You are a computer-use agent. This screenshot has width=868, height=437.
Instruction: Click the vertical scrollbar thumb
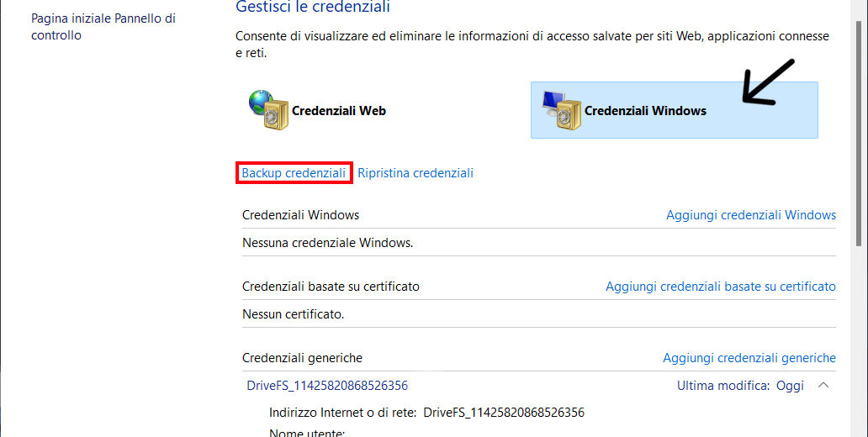(859, 133)
